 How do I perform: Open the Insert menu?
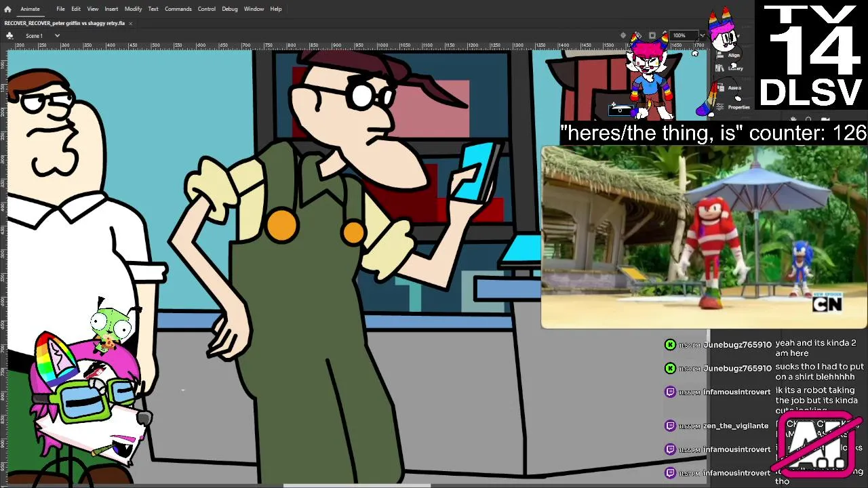[111, 9]
